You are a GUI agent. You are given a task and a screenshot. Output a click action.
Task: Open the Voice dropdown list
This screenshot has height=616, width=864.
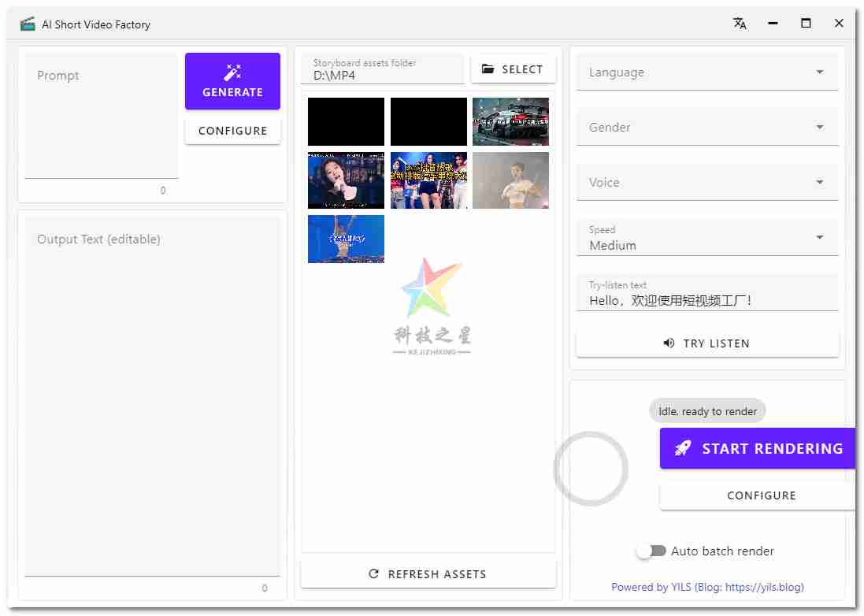[x=706, y=183]
